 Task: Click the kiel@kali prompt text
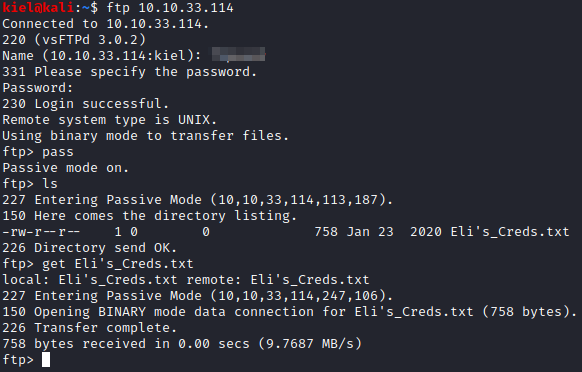tap(38, 7)
